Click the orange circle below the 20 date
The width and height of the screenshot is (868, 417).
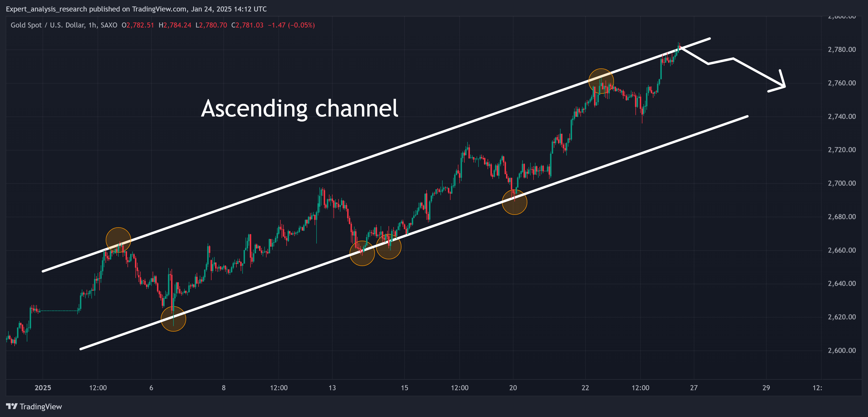point(514,202)
